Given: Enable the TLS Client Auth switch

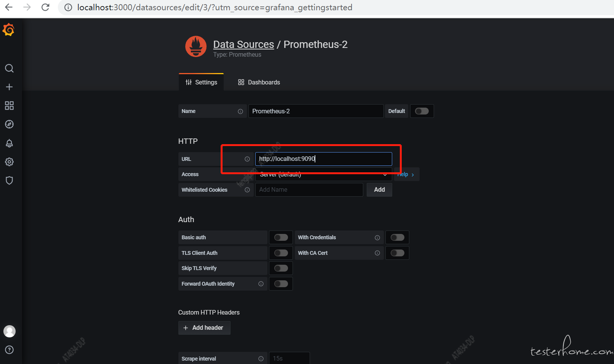Looking at the screenshot, I should [281, 253].
